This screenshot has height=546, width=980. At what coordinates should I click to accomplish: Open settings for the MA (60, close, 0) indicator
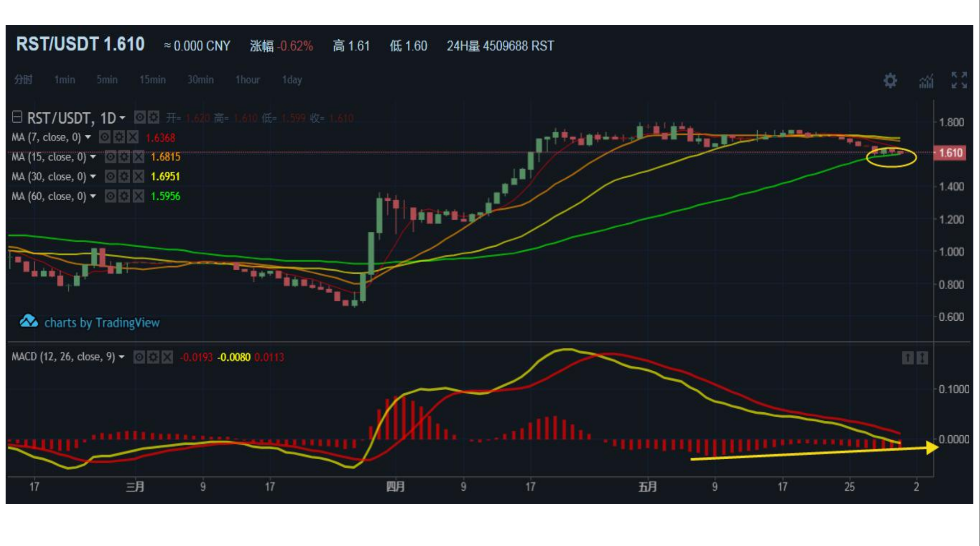[124, 196]
